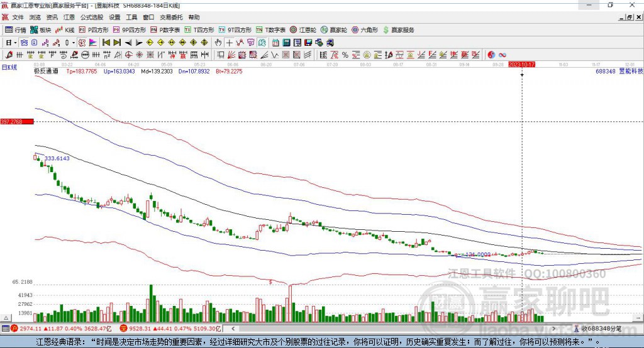Open the 工具 menu

click(x=131, y=17)
